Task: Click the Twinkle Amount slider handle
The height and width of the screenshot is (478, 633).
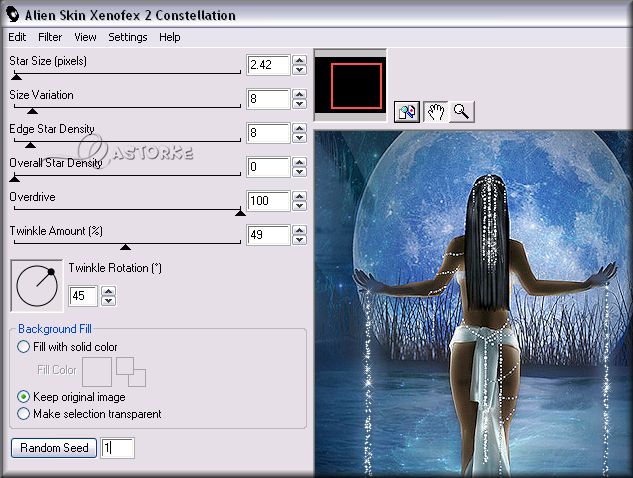Action: point(126,246)
